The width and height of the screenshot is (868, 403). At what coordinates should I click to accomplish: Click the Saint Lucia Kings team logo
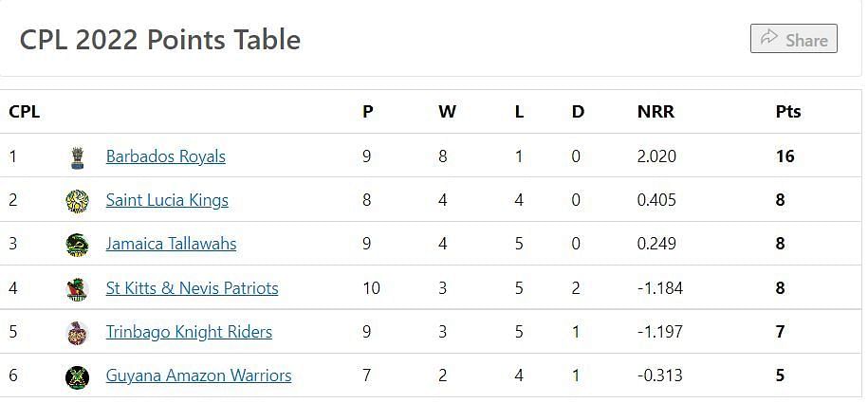coord(77,201)
